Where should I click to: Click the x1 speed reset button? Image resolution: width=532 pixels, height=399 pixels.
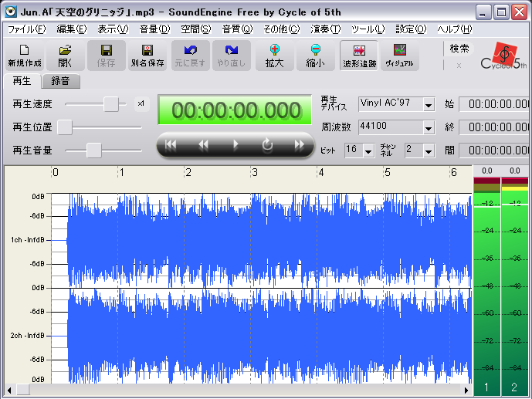[x=141, y=103]
